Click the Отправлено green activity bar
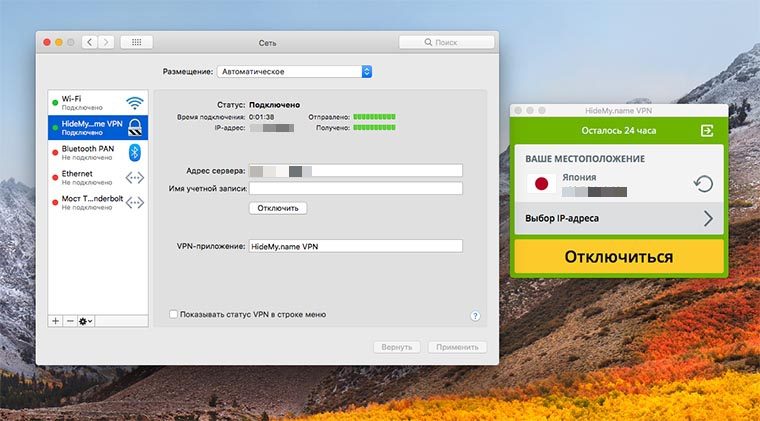Viewport: 760px width, 421px height. [374, 117]
